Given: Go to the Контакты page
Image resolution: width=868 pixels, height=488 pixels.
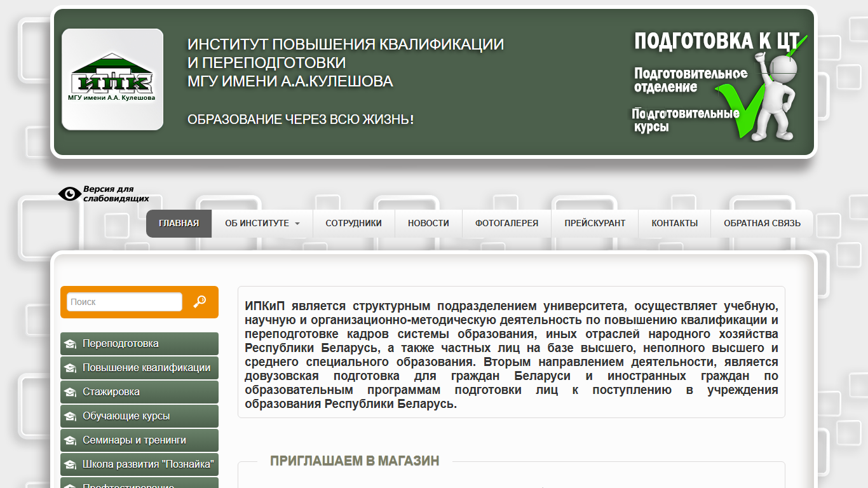Looking at the screenshot, I should [x=675, y=224].
